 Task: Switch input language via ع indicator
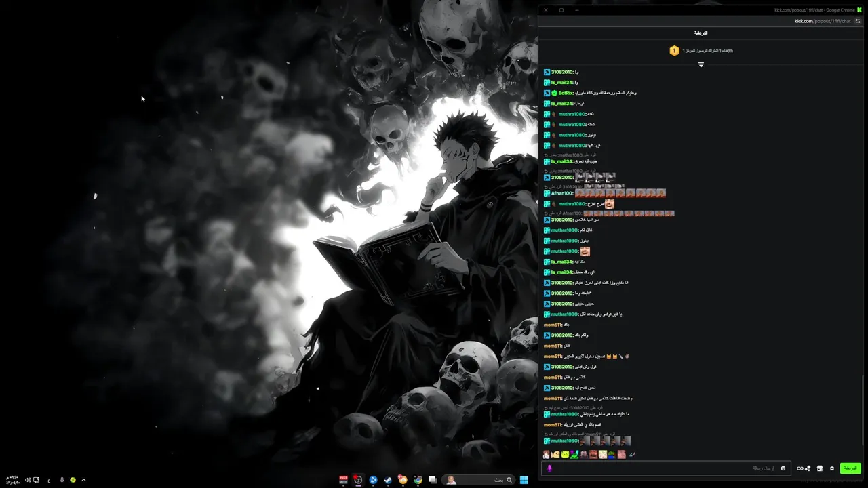pyautogui.click(x=49, y=480)
